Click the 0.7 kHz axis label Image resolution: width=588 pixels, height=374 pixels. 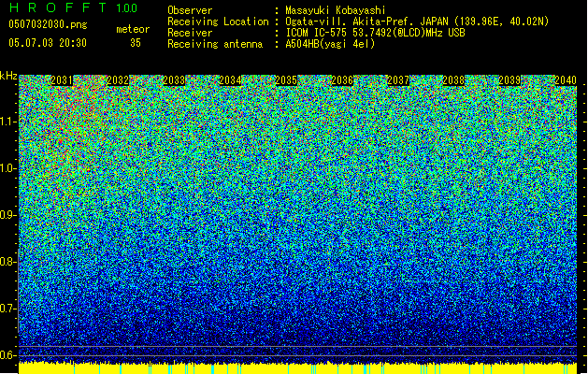tap(7, 309)
